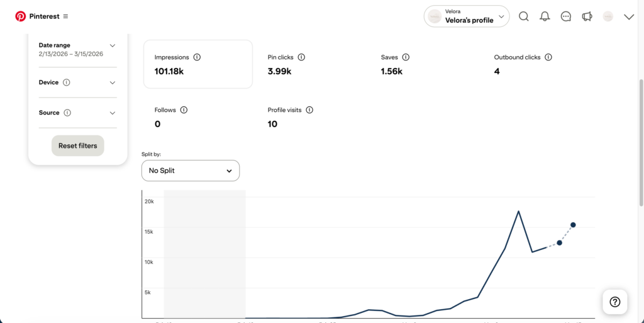Click the profile avatar thumbnail
This screenshot has width=644, height=323.
pos(608,17)
